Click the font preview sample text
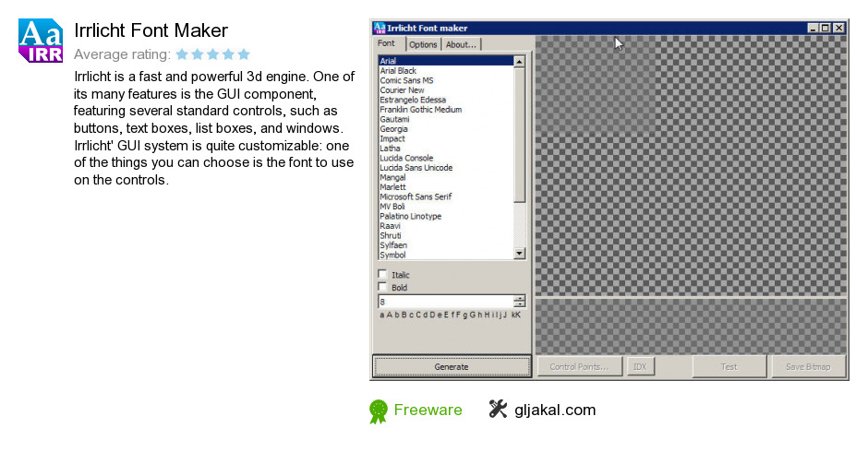The width and height of the screenshot is (868, 452). pos(450,315)
